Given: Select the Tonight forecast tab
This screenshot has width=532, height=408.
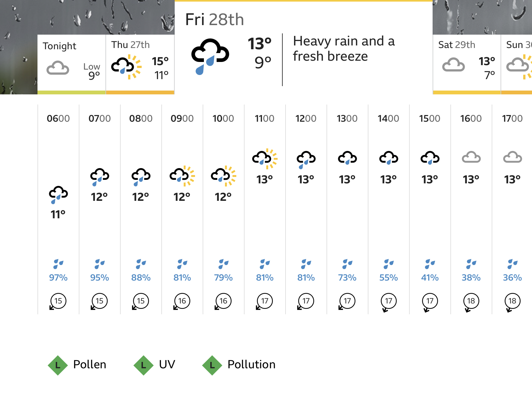Looking at the screenshot, I should click(71, 64).
